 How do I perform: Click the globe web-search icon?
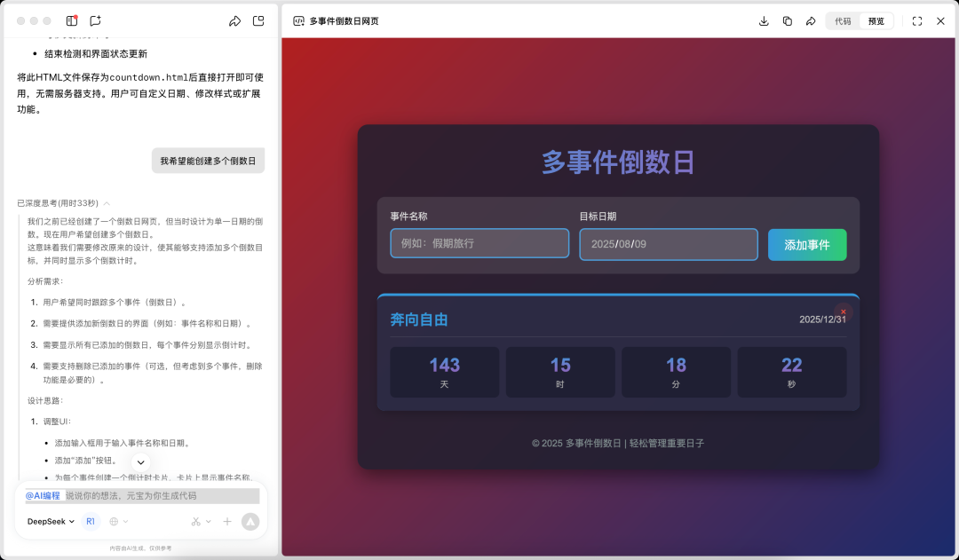pos(114,522)
